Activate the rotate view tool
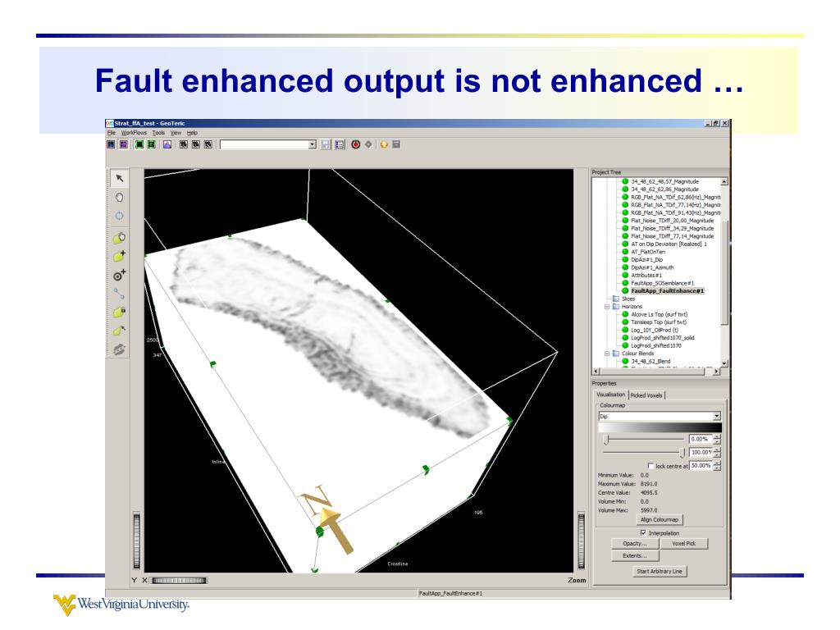The width and height of the screenshot is (840, 630). point(120,217)
